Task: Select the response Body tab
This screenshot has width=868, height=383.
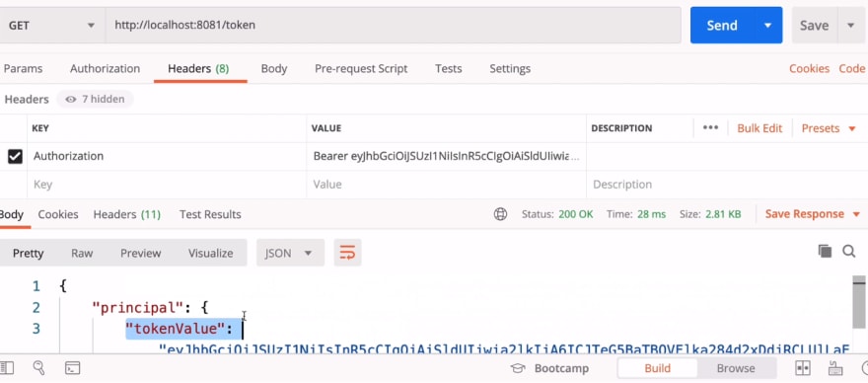Action: tap(11, 214)
